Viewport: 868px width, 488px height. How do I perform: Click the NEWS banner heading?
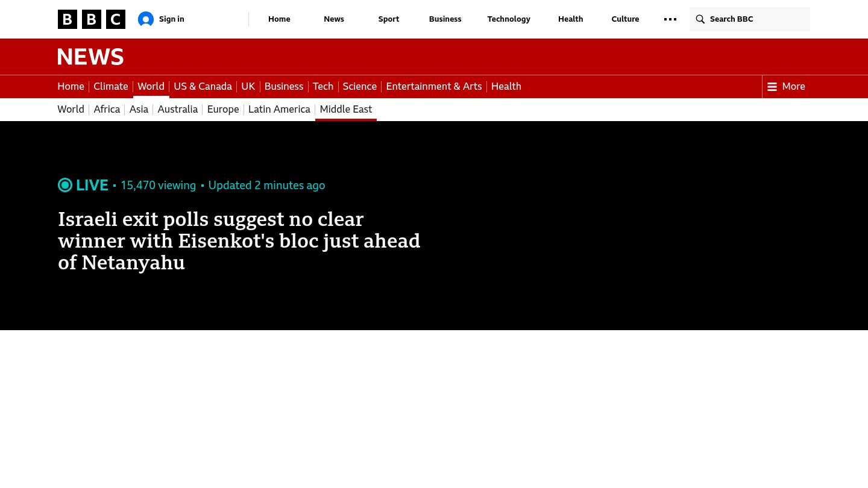(x=90, y=57)
